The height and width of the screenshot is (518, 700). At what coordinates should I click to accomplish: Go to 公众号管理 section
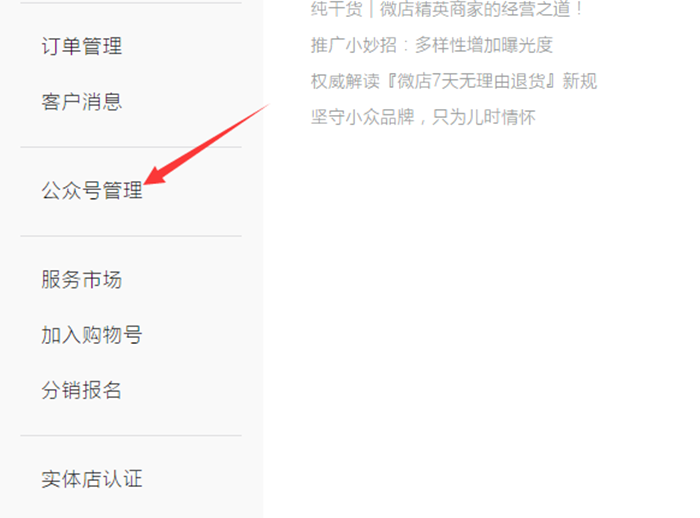pyautogui.click(x=92, y=190)
